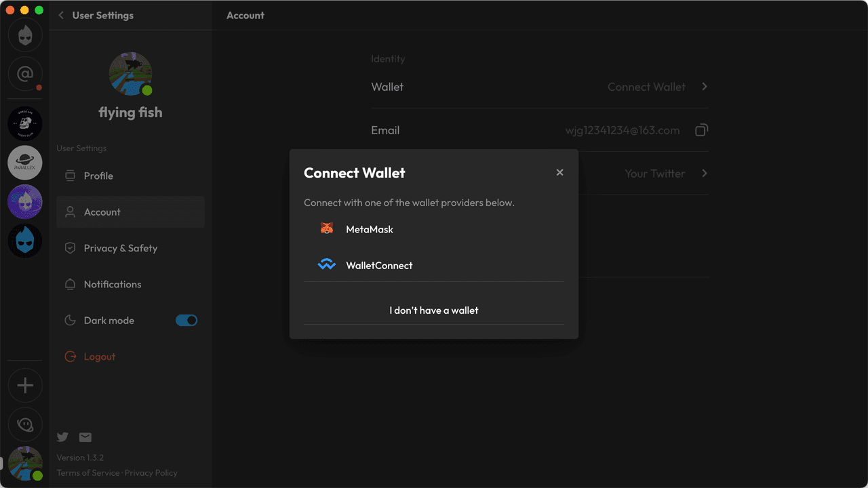Click the MetaMask fox icon
This screenshot has width=868, height=488.
pos(327,229)
